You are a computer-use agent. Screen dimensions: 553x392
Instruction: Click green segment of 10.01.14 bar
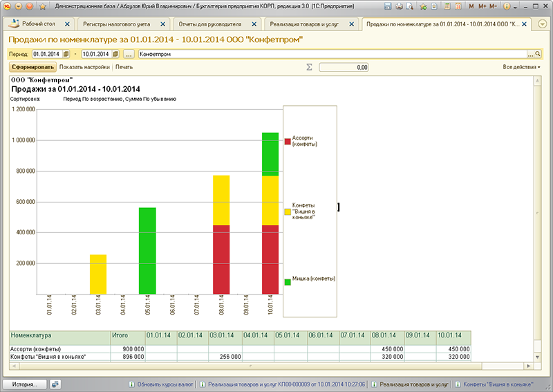[x=270, y=154]
